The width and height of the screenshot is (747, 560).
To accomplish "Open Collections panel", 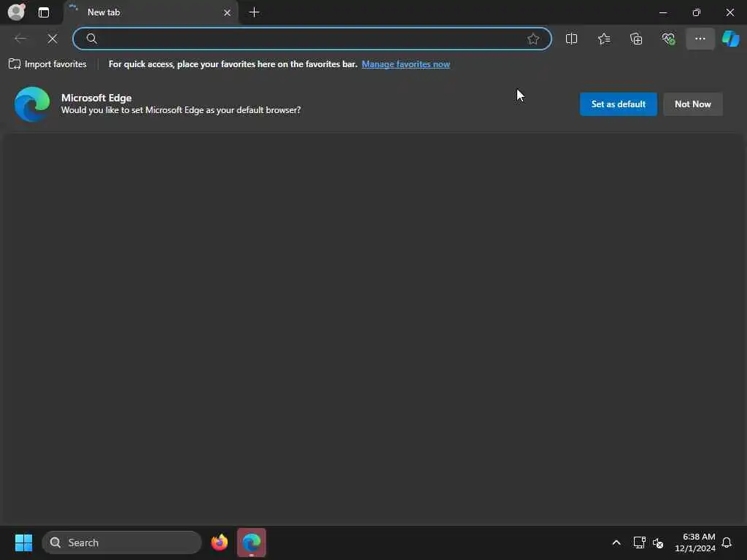I will tap(636, 39).
